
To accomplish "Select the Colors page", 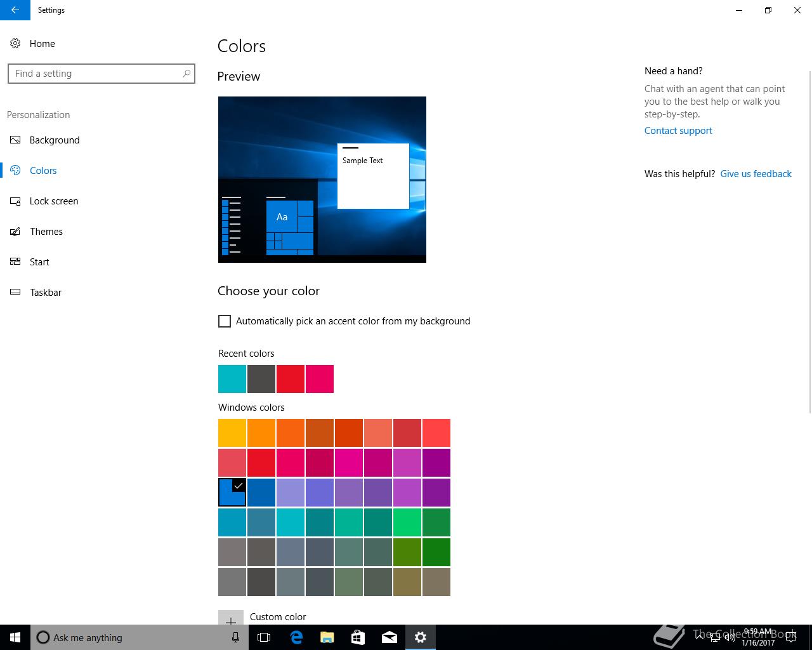I will (x=43, y=170).
